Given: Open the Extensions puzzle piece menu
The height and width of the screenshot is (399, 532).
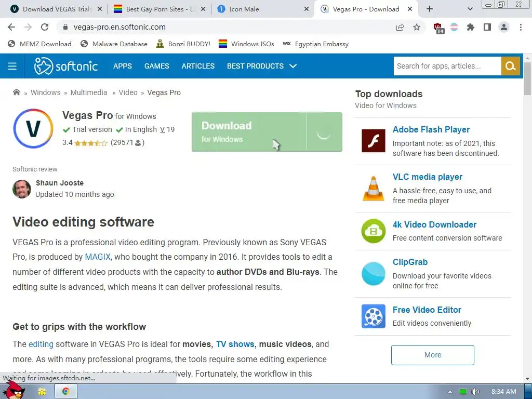Looking at the screenshot, I should point(471,27).
